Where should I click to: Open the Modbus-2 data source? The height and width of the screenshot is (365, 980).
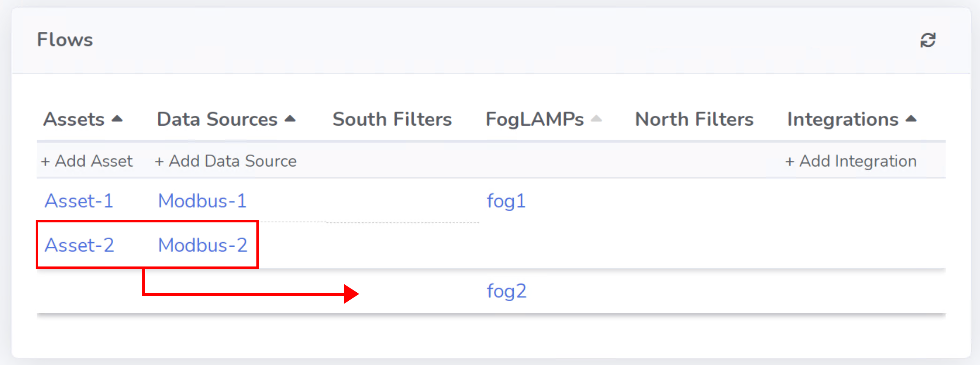[x=203, y=245]
